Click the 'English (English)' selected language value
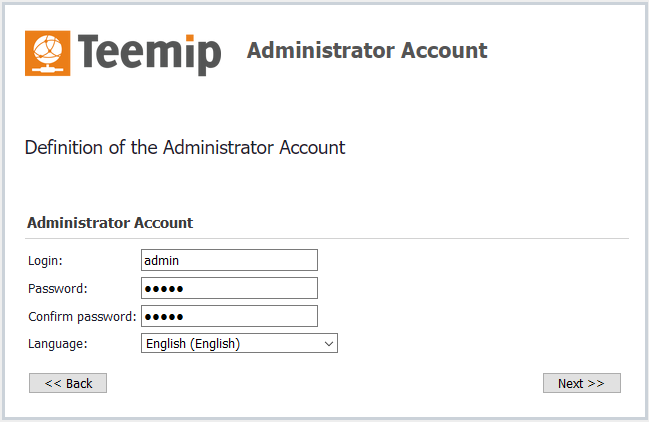Screen dimensions: 649x422 pos(192,344)
